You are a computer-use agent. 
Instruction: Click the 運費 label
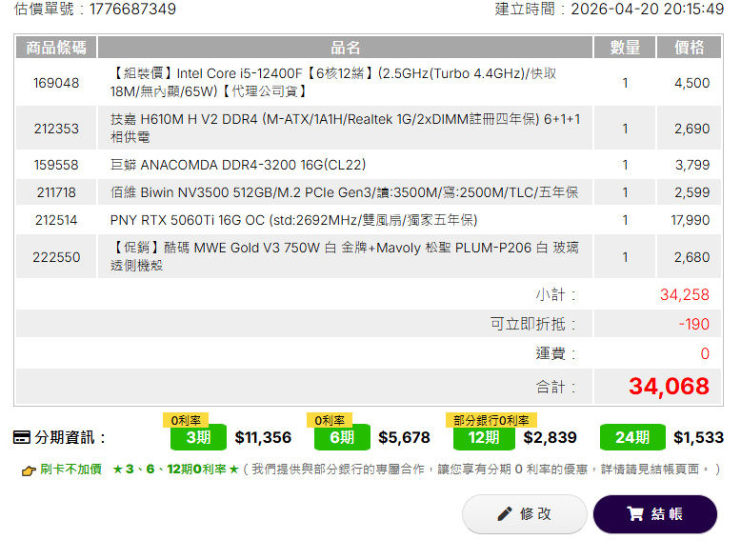point(556,353)
